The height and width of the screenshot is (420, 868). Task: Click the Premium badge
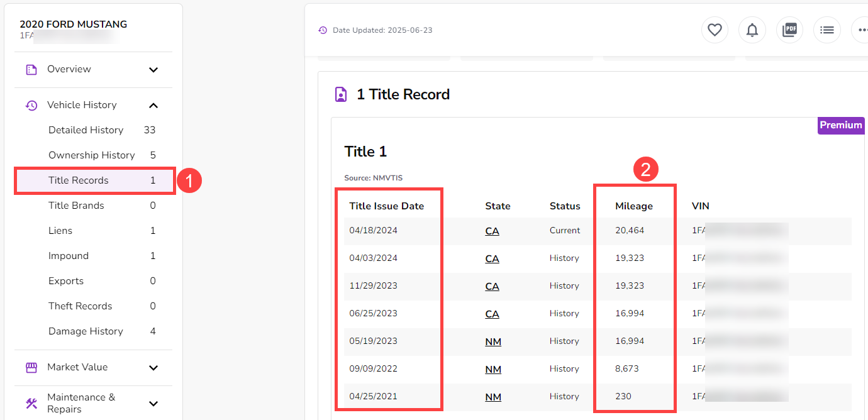(841, 125)
